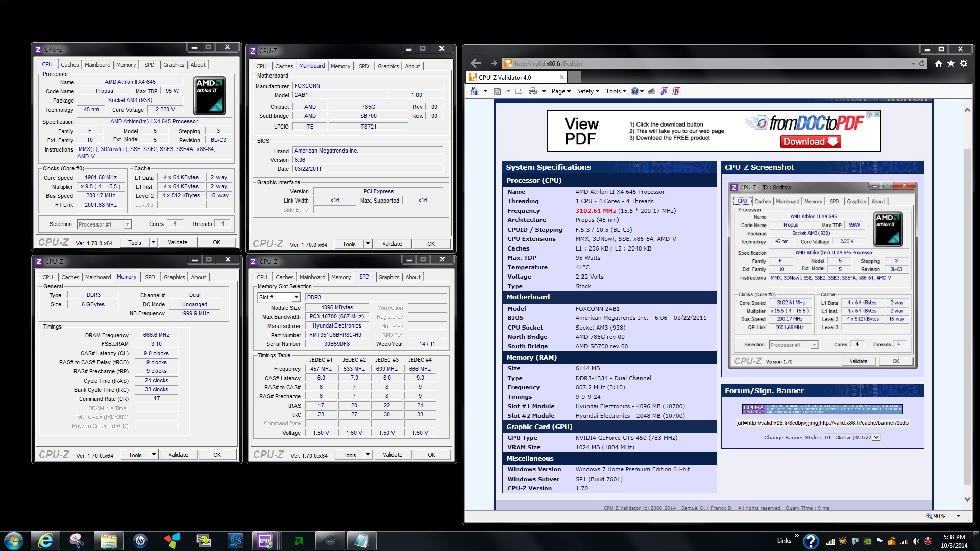Click the forum signature banner image
This screenshot has width=980, height=551.
pyautogui.click(x=822, y=409)
